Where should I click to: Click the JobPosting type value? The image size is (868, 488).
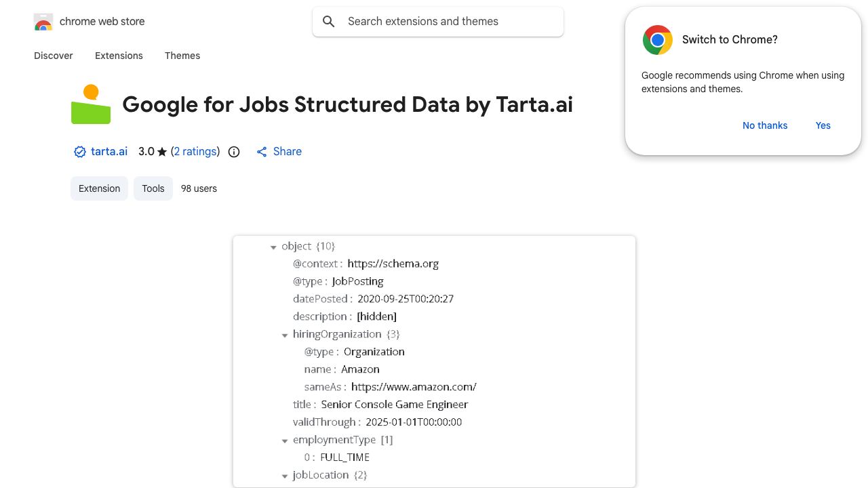pos(357,281)
